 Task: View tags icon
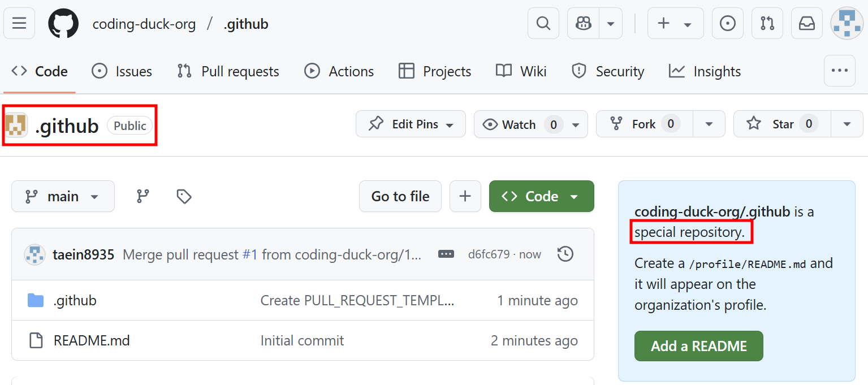[x=184, y=196]
